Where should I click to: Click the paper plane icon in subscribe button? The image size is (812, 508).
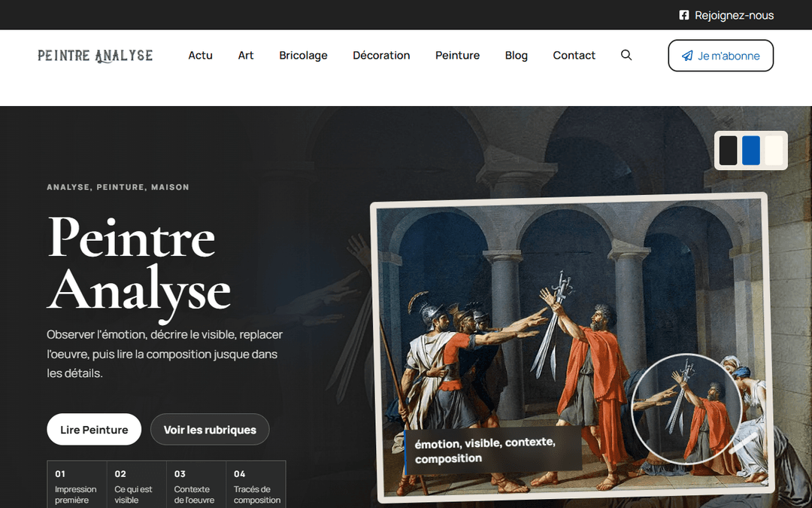[x=687, y=56]
